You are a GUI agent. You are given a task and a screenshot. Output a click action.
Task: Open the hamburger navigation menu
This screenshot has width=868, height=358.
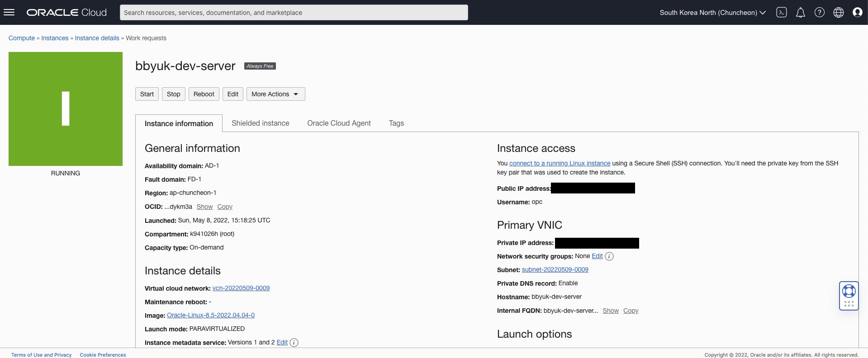[9, 12]
